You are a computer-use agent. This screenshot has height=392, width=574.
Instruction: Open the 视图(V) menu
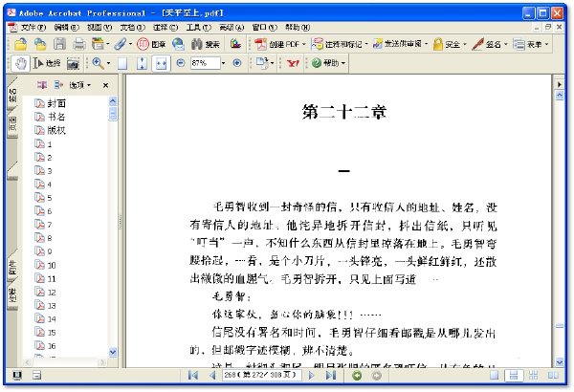[x=99, y=27]
